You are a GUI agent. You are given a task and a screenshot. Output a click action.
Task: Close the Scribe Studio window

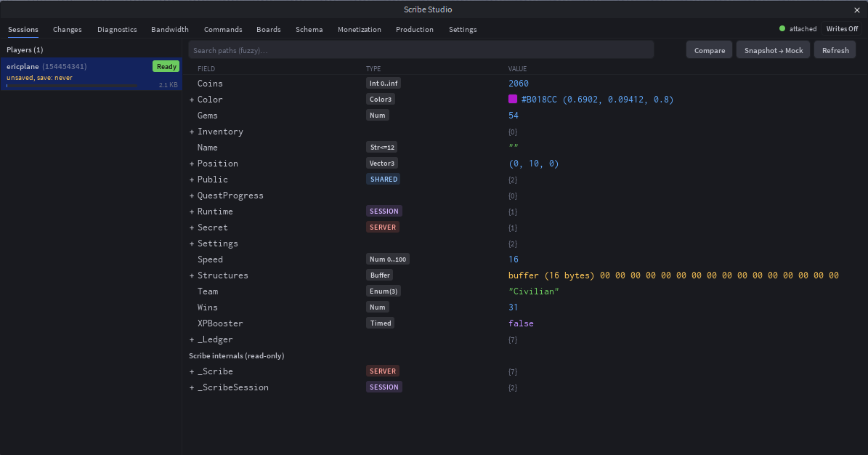pyautogui.click(x=857, y=10)
